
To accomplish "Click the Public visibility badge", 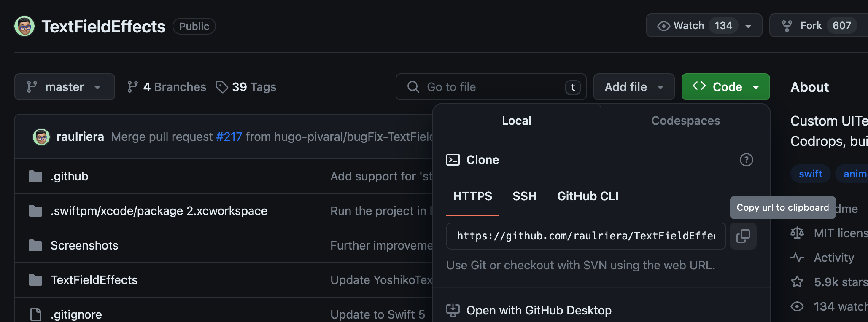I will pyautogui.click(x=194, y=26).
